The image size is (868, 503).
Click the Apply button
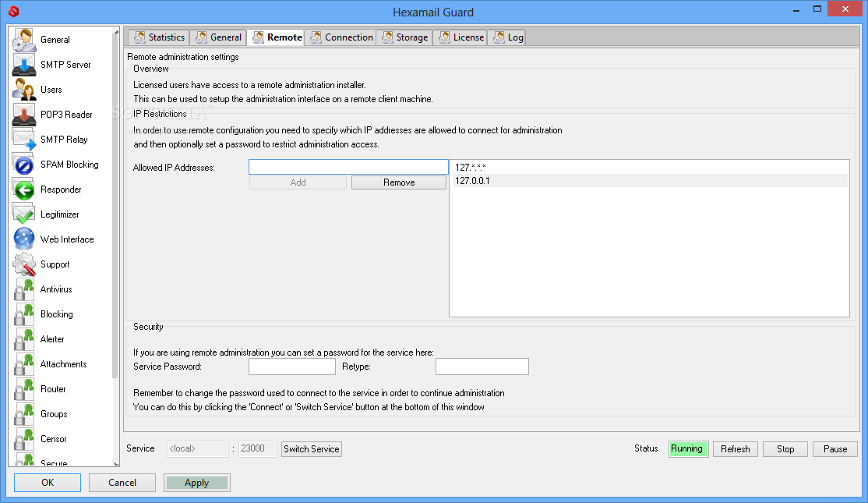click(x=196, y=483)
